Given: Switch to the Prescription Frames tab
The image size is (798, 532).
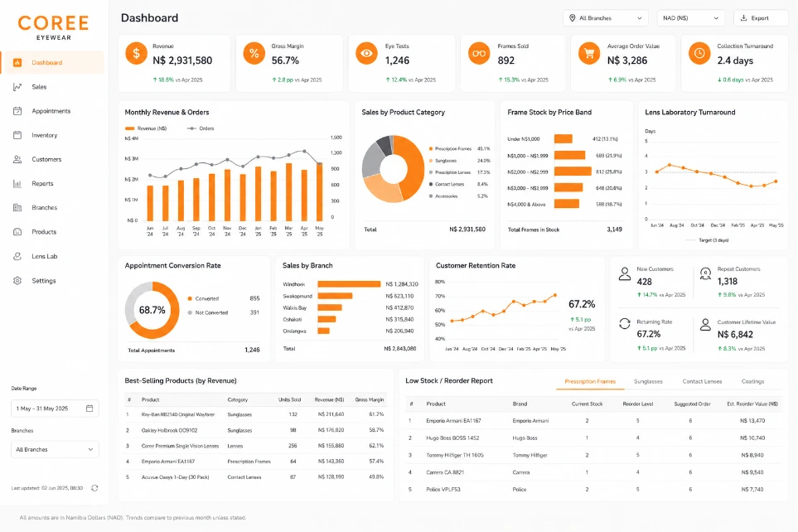Looking at the screenshot, I should coord(590,381).
